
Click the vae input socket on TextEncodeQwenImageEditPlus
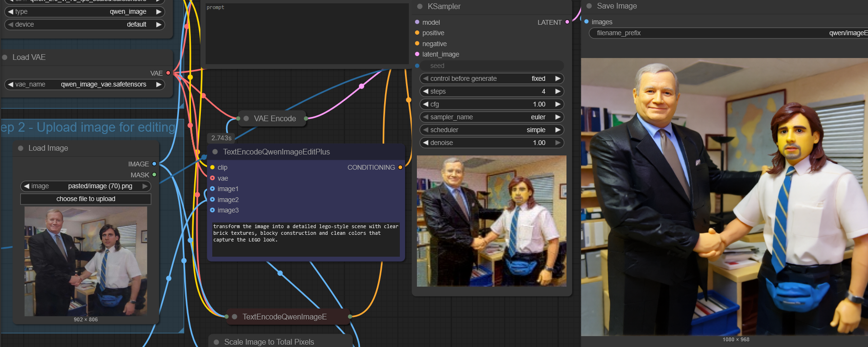coord(212,178)
